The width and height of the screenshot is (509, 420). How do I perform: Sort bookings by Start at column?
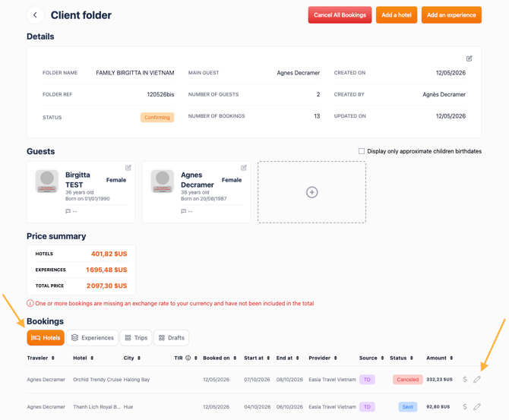[257, 358]
